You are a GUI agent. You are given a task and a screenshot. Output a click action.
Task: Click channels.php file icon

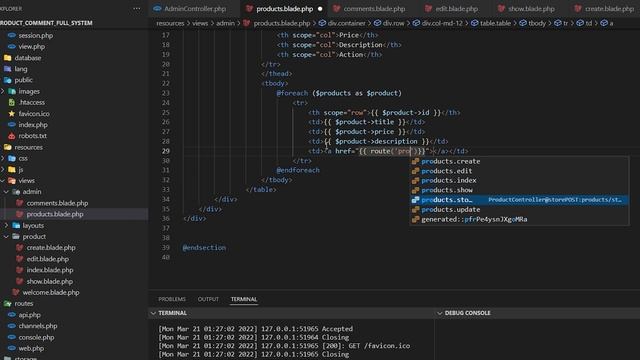coord(11,326)
